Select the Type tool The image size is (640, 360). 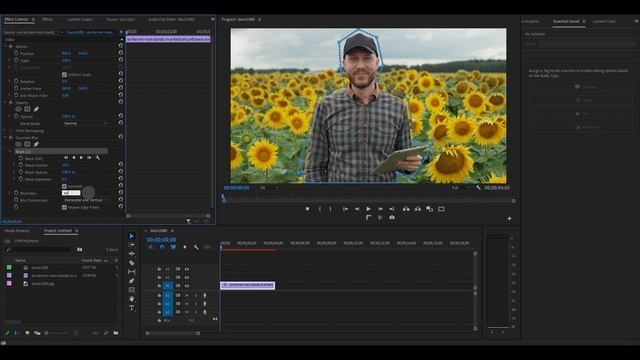point(131,308)
